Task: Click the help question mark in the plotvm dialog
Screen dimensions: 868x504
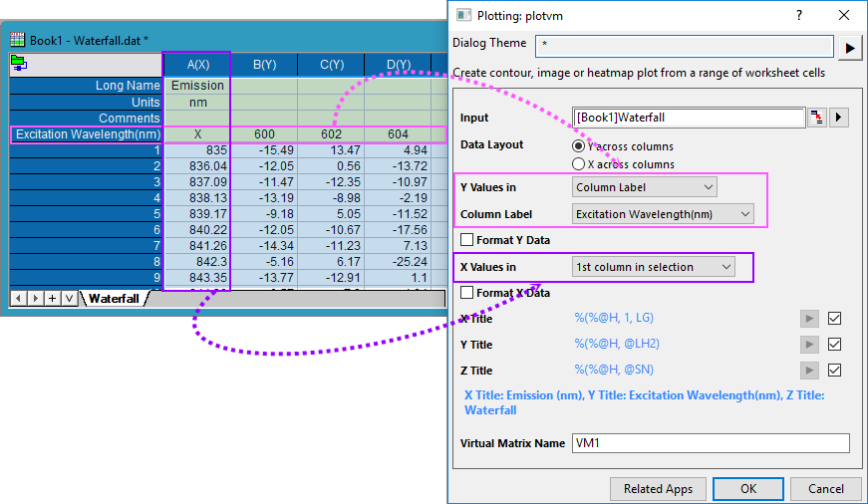Action: [799, 16]
